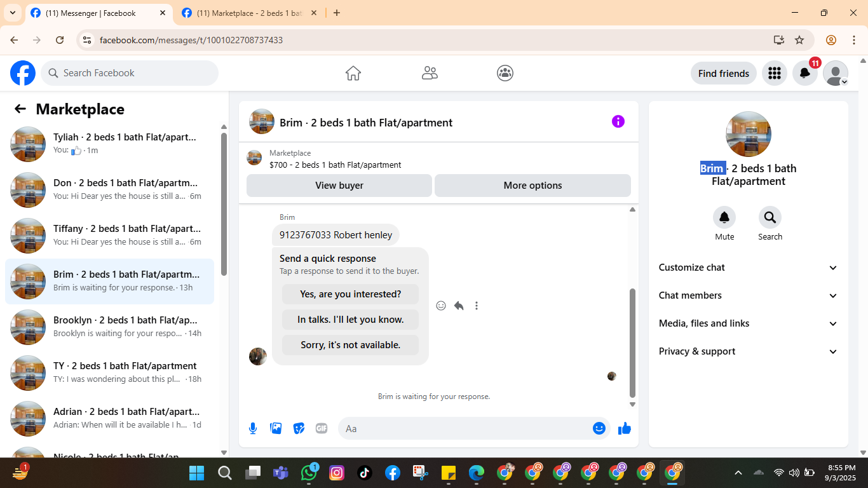Click the message '9123767033 Robert henley'
This screenshot has height=488, width=868.
point(336,235)
